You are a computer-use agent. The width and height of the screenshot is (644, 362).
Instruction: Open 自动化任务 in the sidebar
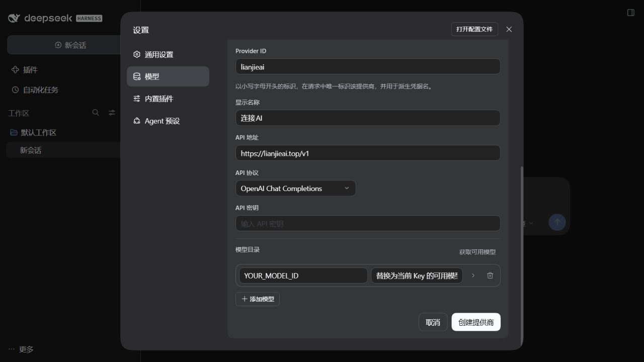pyautogui.click(x=35, y=90)
